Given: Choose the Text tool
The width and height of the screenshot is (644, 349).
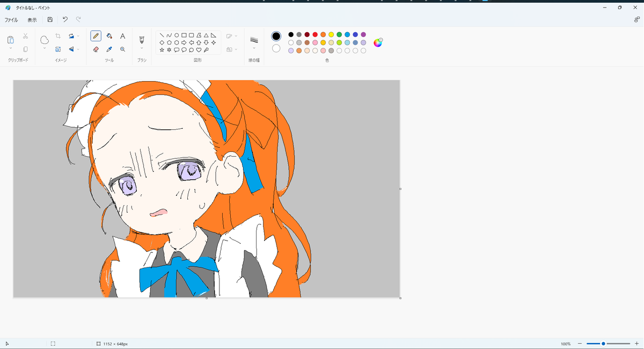Looking at the screenshot, I should point(122,36).
